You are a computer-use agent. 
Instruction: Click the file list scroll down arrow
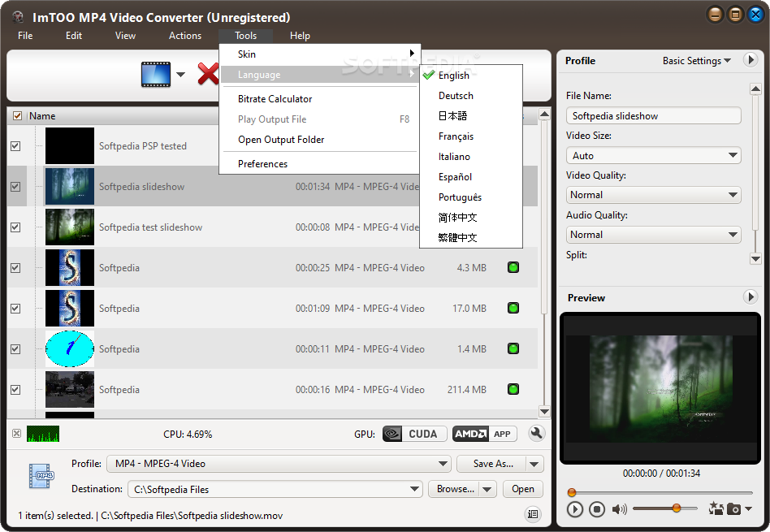pyautogui.click(x=544, y=411)
